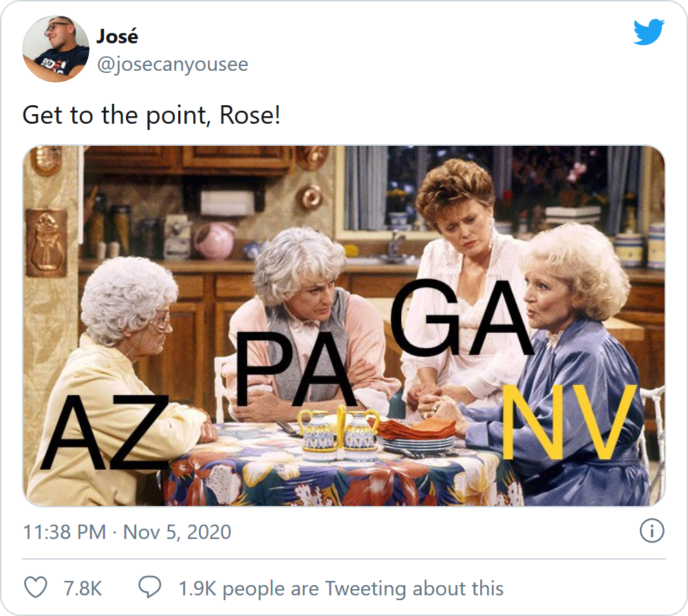Click the reply speech bubble icon
Screen dimensions: 688x616
149,588
